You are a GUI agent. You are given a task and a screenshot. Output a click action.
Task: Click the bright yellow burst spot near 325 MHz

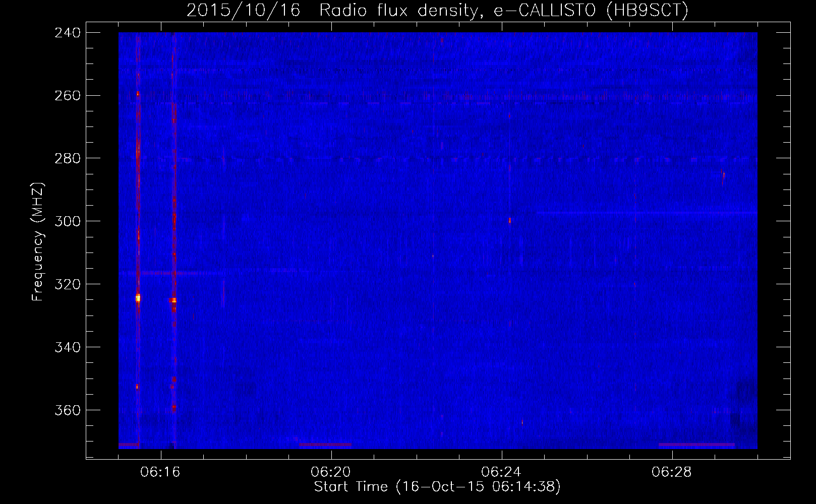point(138,298)
